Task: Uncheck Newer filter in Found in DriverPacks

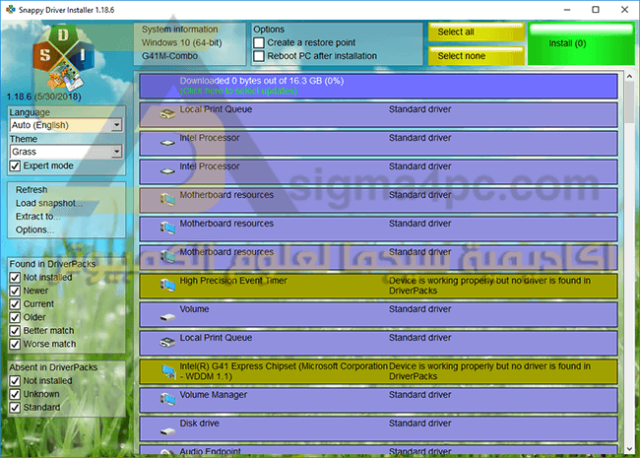Action: [x=15, y=291]
